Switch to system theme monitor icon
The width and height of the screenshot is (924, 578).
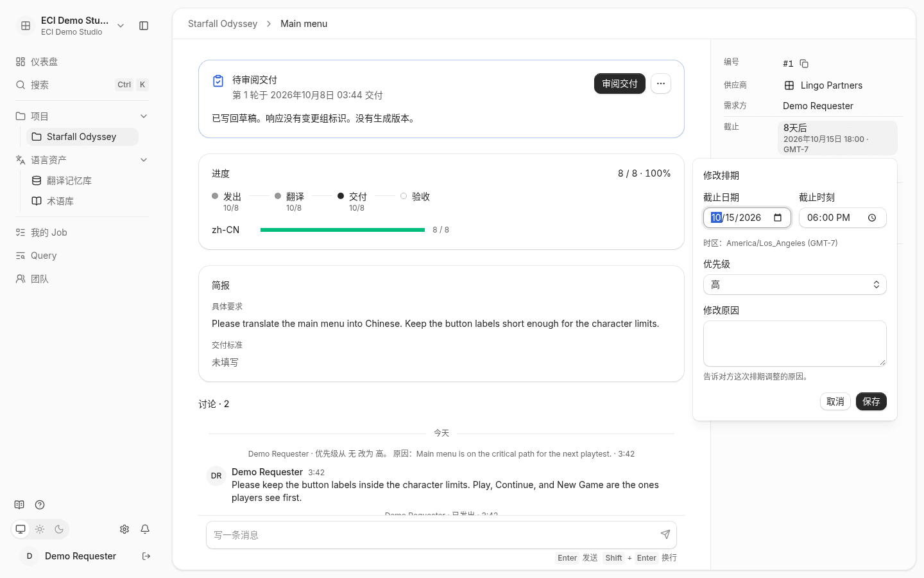pyautogui.click(x=21, y=529)
